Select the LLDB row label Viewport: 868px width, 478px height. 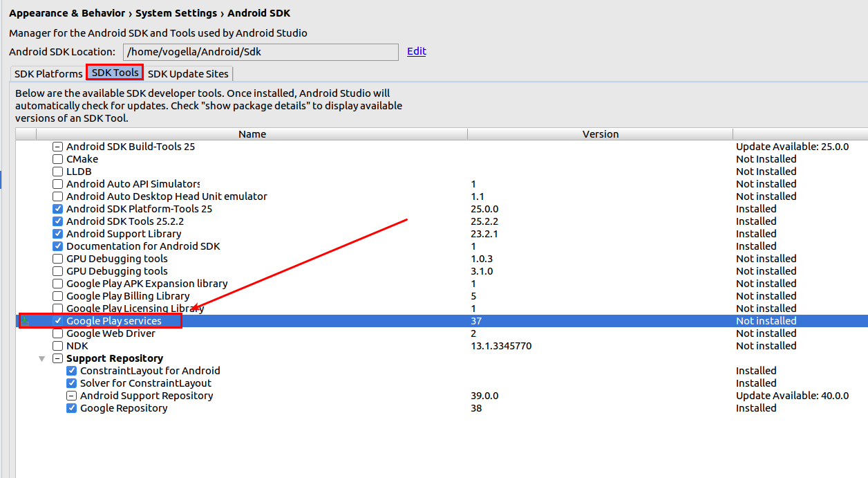79,172
